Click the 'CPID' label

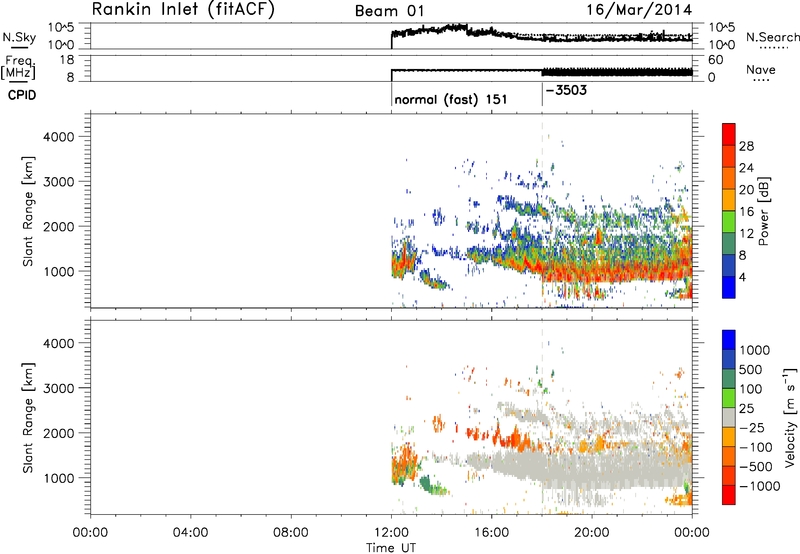tap(22, 95)
